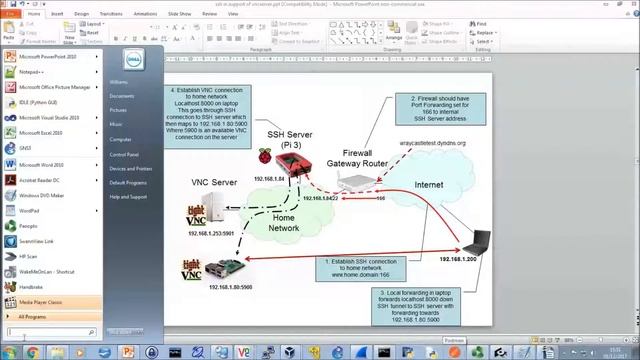Toggle Align Text Right in Paragraph group
Screen dimensions: 640x360
pos(229,39)
